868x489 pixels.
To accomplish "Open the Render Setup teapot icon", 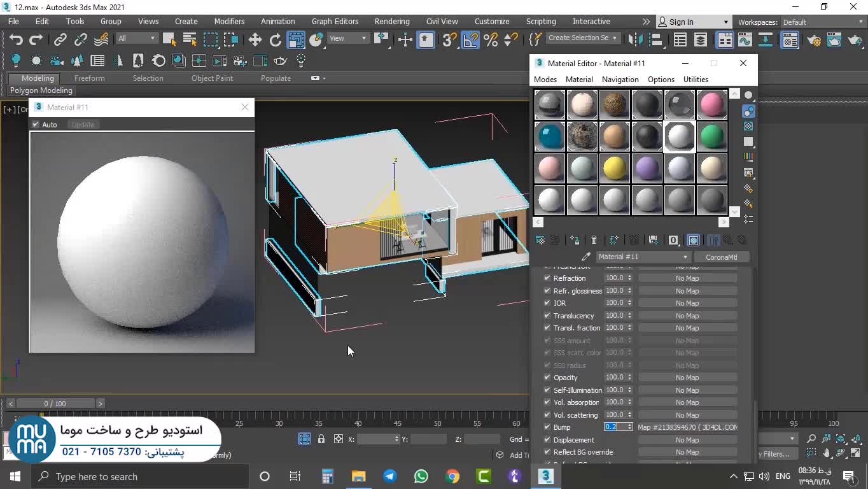I will [814, 40].
